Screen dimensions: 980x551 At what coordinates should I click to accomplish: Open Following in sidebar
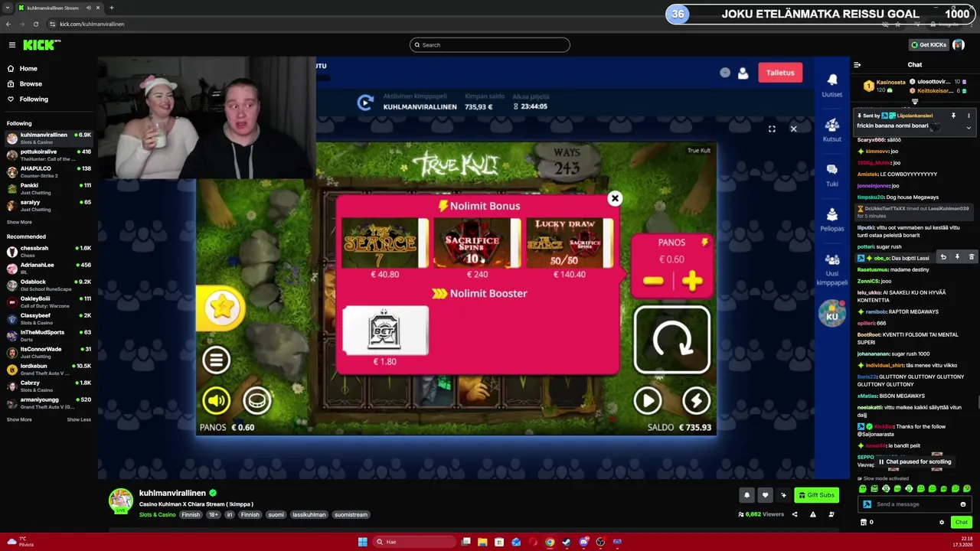click(x=34, y=99)
